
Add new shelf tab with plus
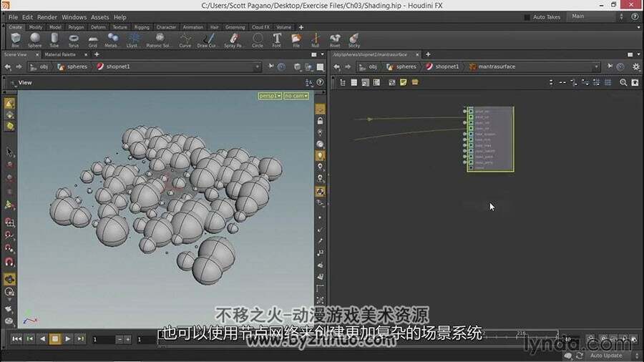[301, 27]
